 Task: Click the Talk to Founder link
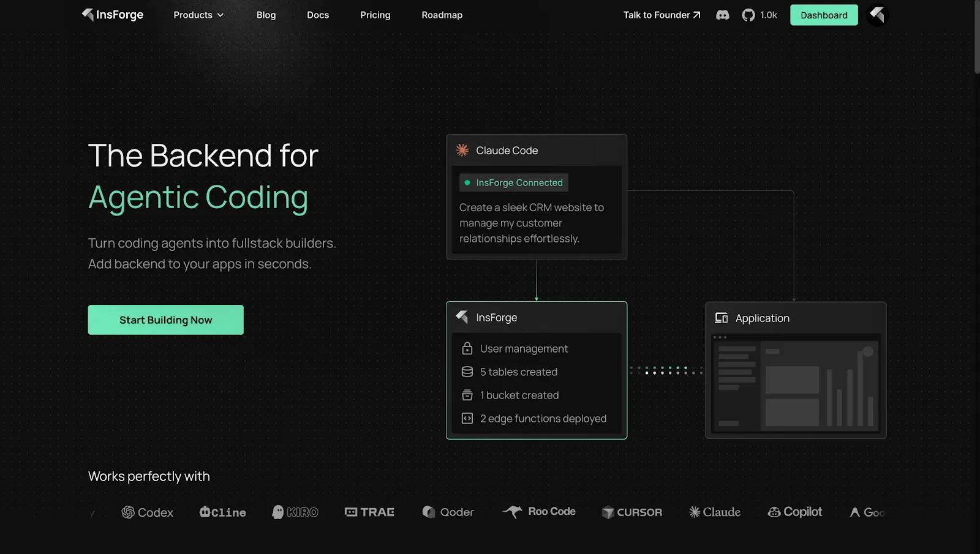point(661,15)
